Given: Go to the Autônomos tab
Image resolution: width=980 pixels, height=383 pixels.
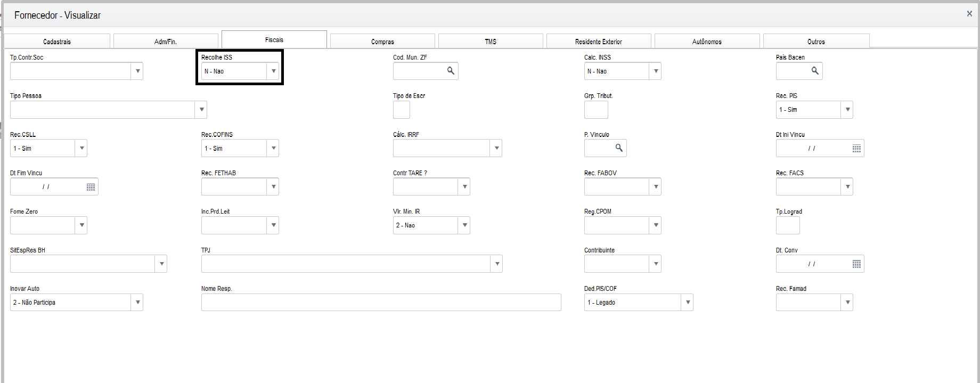Looking at the screenshot, I should [x=707, y=42].
